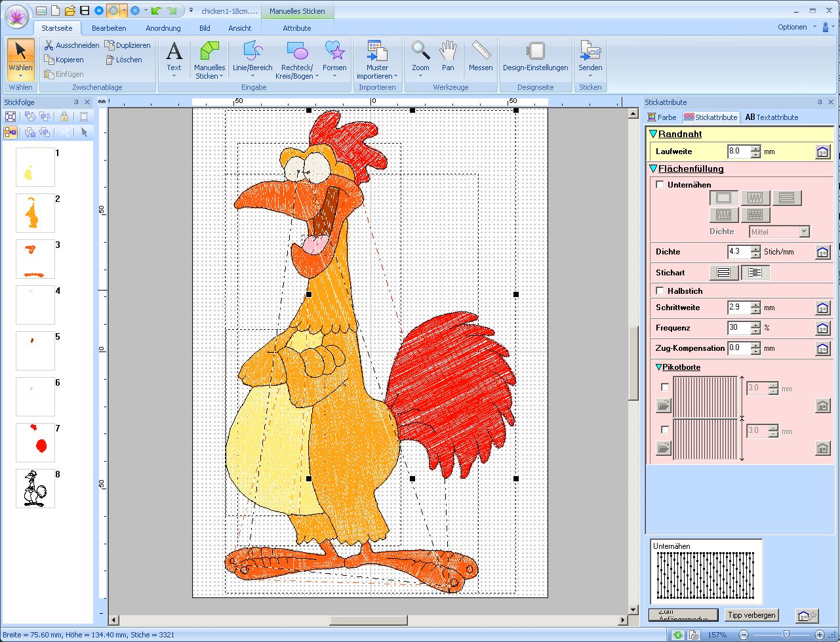Click the default settings house-wrench icon
This screenshot has height=642, width=840.
point(807,616)
